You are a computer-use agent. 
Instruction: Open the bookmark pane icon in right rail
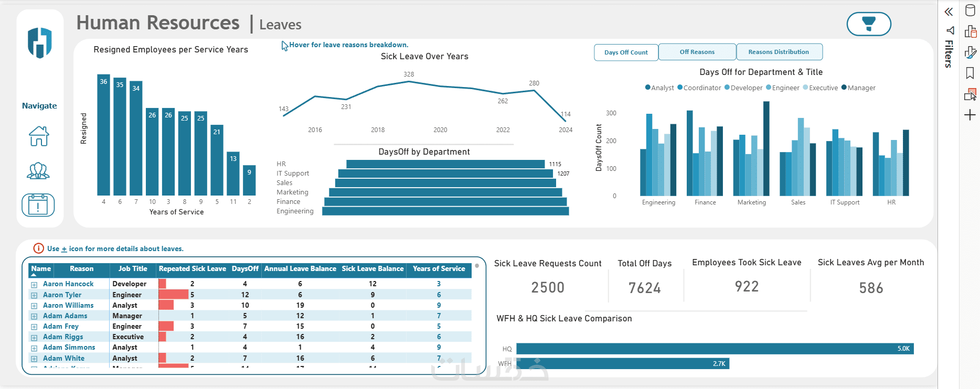tap(970, 73)
